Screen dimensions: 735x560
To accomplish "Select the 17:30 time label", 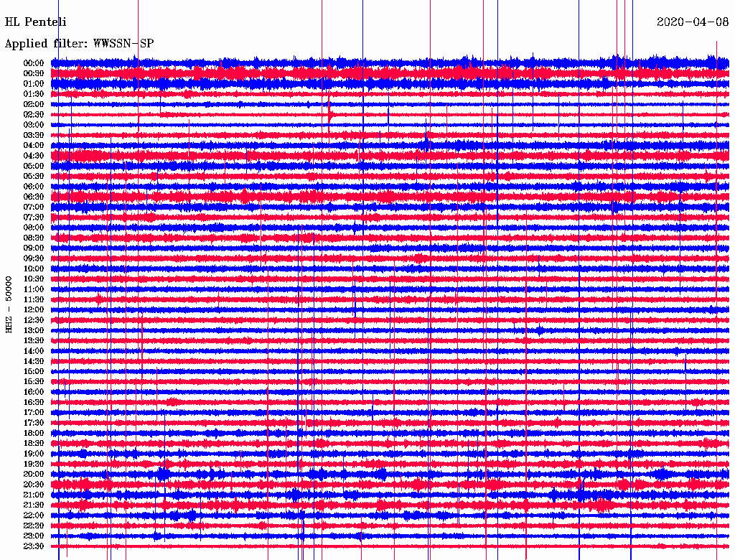I will tap(34, 423).
